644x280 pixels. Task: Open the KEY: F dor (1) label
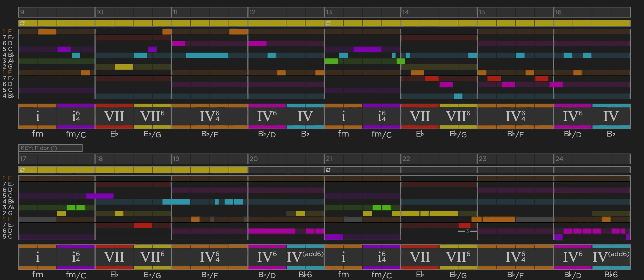point(50,148)
